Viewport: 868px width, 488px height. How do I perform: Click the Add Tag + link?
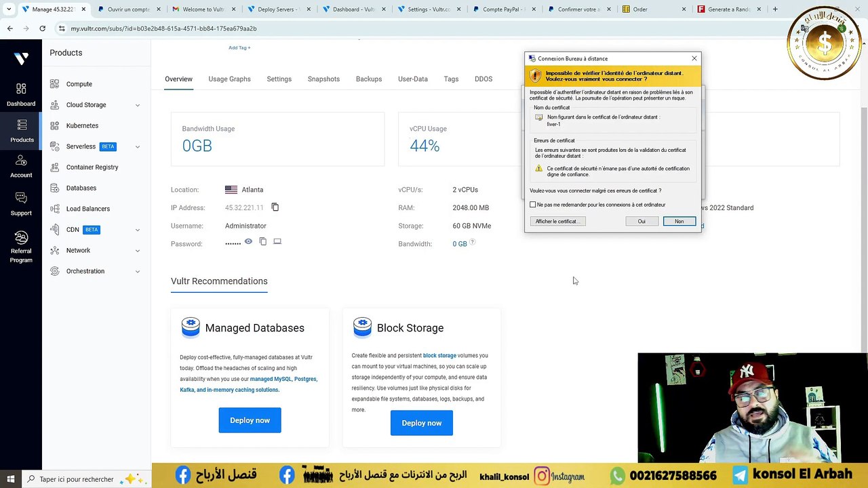click(x=239, y=47)
